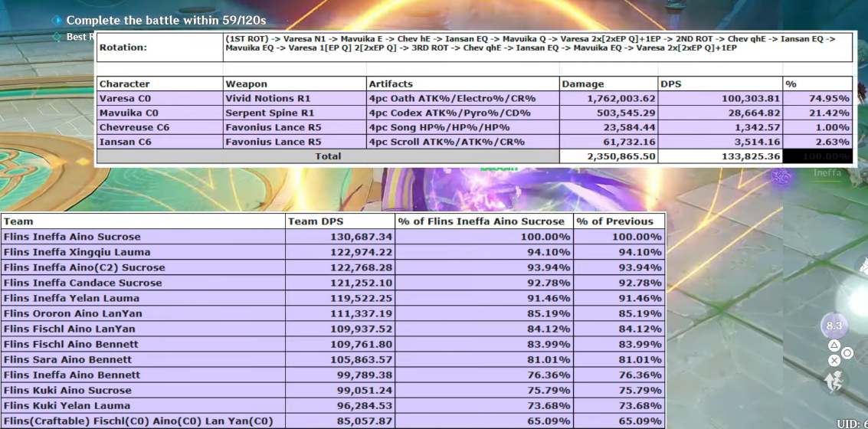Click the 'Flins Ineffa Candace Sucrose' team row
The height and width of the screenshot is (429, 868).
tap(332, 283)
